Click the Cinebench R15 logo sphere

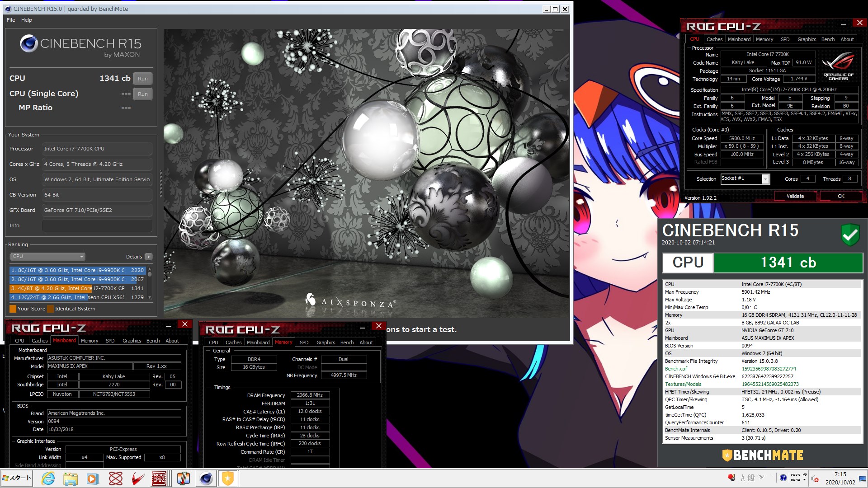pos(28,43)
